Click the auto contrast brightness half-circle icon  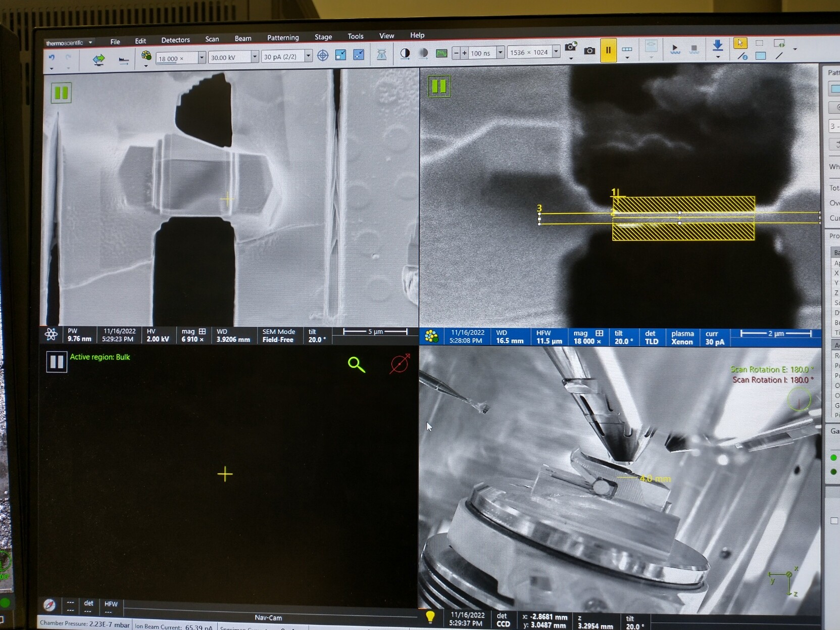tap(405, 54)
